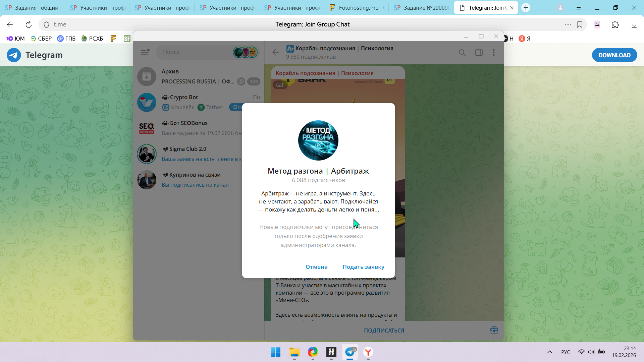
Task: Toggle the right sidebar panel icon
Action: 479,53
